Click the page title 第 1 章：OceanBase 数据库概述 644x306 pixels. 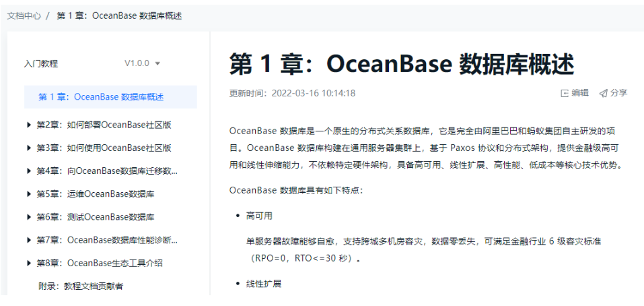click(x=401, y=64)
